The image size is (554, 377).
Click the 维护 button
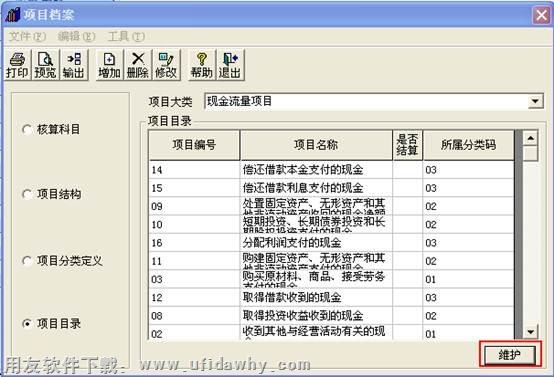tap(510, 354)
